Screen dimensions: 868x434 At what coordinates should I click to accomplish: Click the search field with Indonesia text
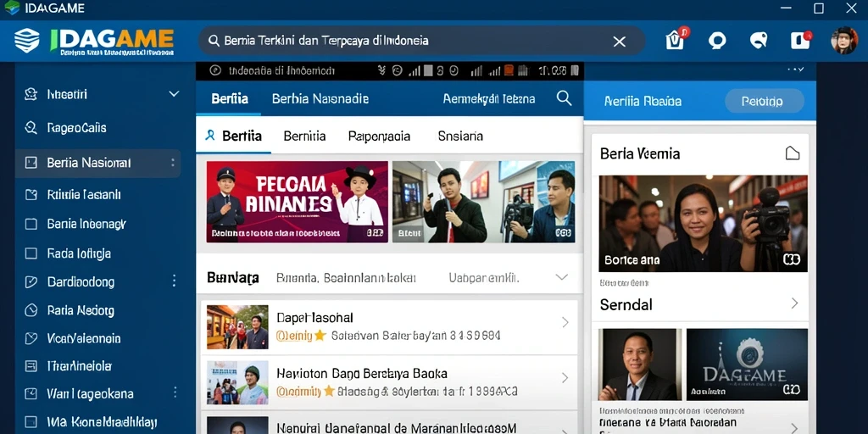[420, 41]
